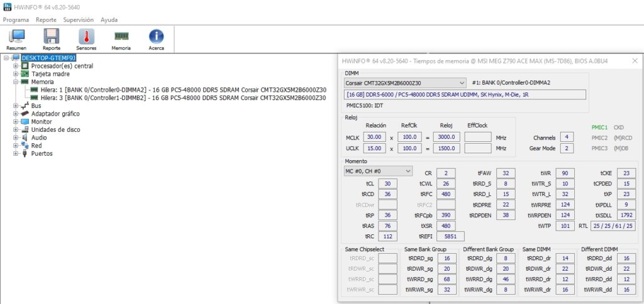Click the Audio speaker icon
This screenshot has height=304, width=644.
25,138
